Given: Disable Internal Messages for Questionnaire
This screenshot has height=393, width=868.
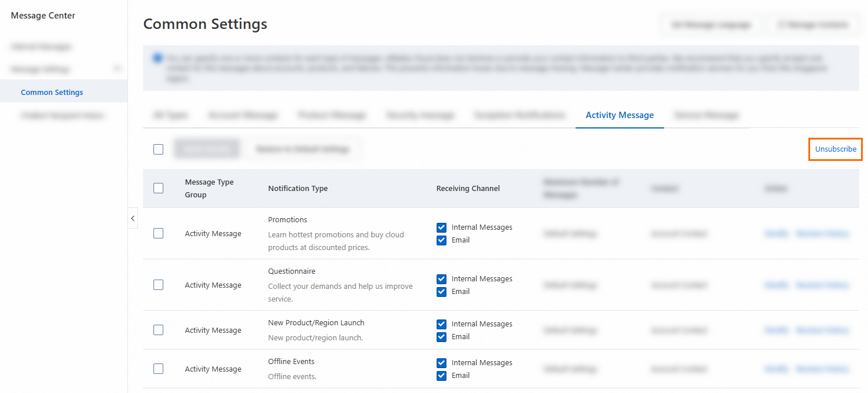Looking at the screenshot, I should [x=442, y=279].
